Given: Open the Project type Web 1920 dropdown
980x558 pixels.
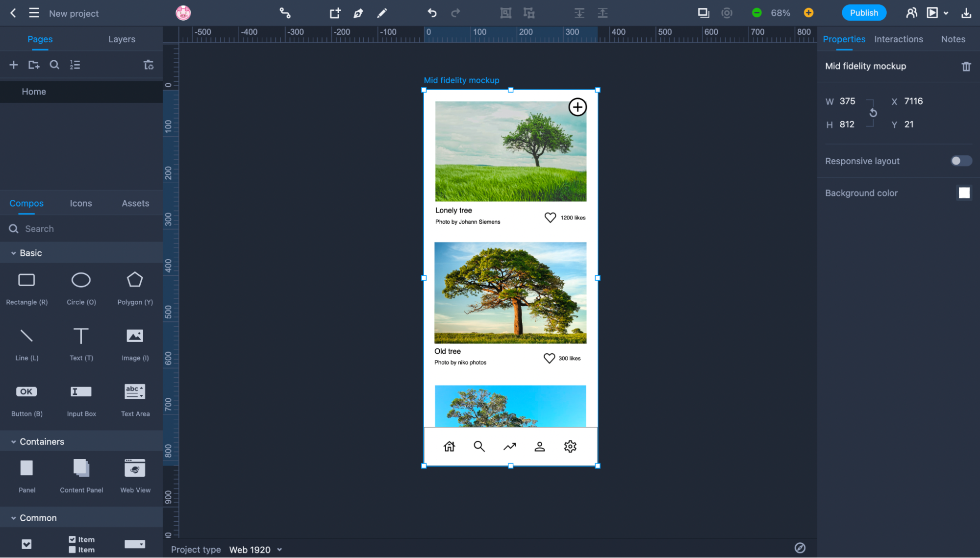Looking at the screenshot, I should pos(255,549).
